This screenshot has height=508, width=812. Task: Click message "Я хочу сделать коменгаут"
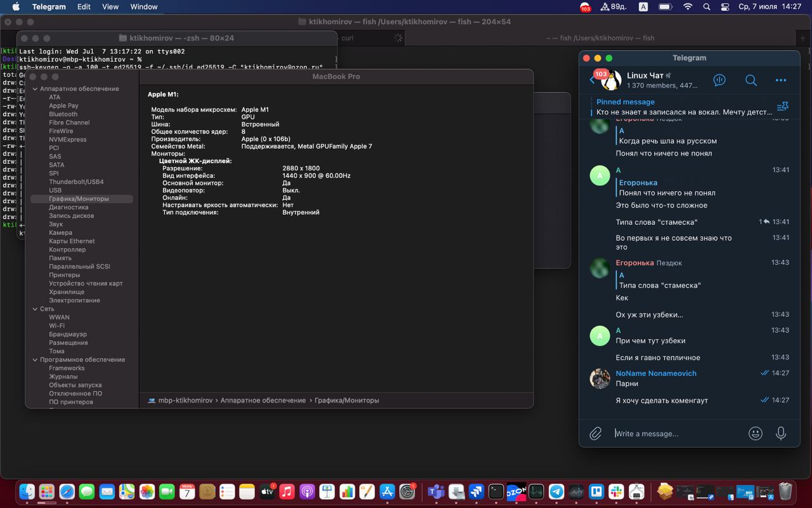click(662, 401)
